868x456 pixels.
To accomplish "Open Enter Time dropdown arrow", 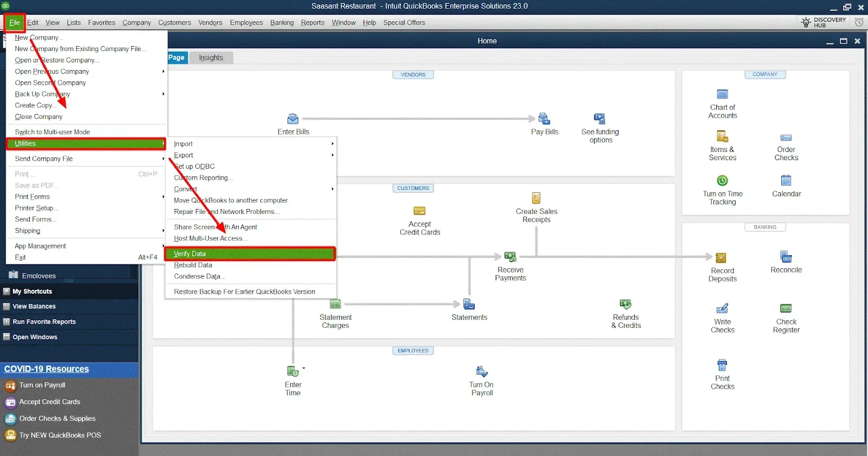I will click(304, 369).
